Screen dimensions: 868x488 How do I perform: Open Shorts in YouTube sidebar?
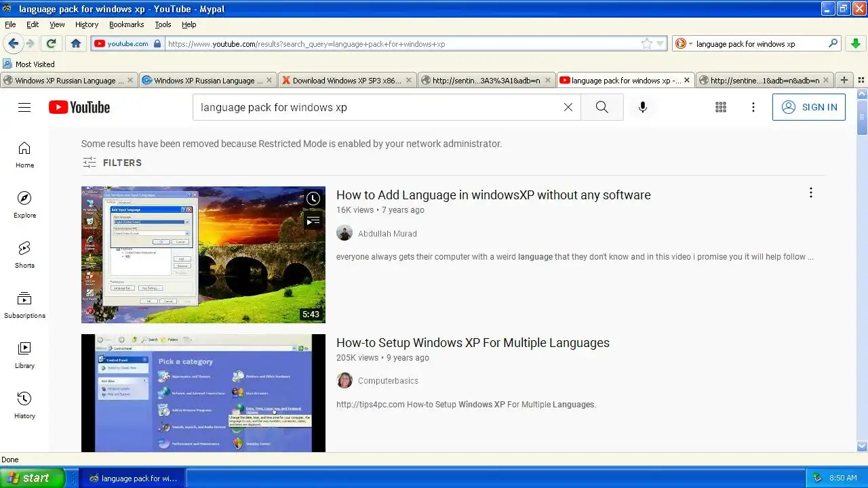pyautogui.click(x=24, y=256)
